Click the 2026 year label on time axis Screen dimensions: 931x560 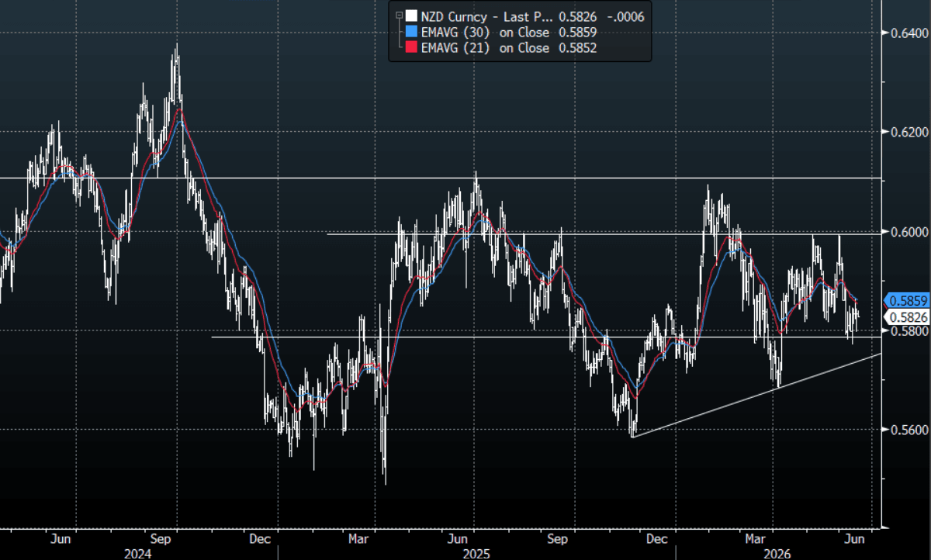coord(777,554)
